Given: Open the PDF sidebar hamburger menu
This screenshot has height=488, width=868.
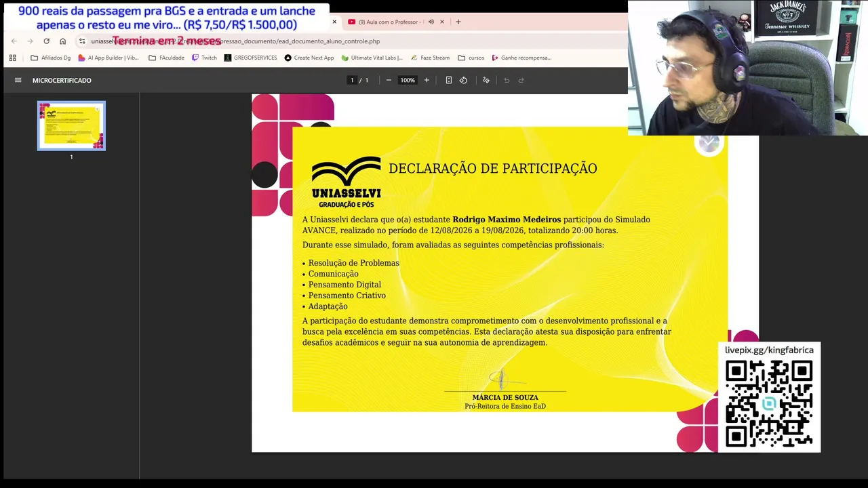Looking at the screenshot, I should tap(18, 80).
